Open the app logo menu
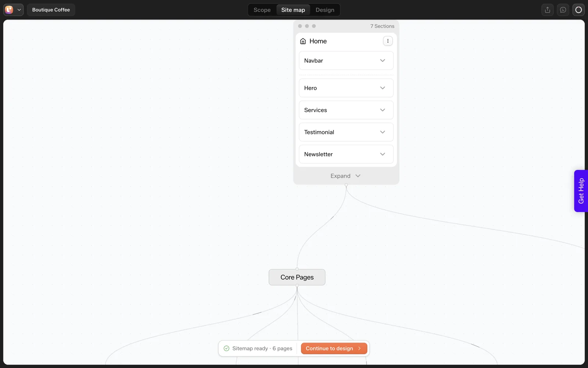 tap(14, 10)
